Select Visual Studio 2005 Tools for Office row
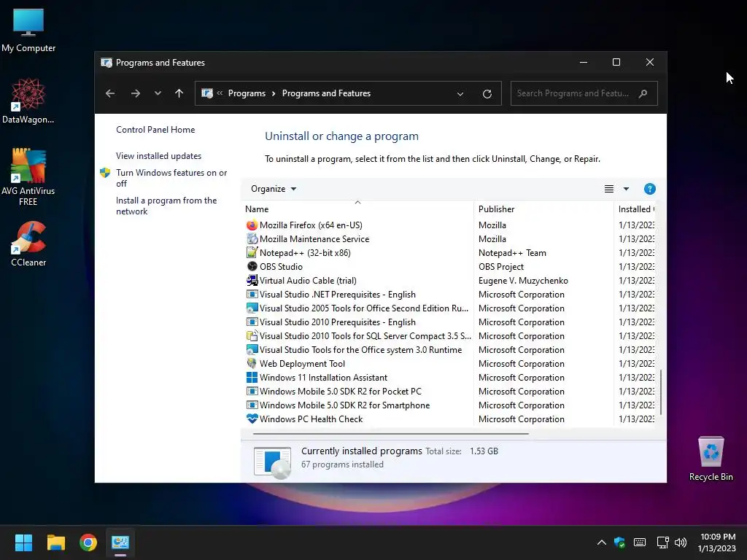Viewport: 747px width, 560px height. 357,308
